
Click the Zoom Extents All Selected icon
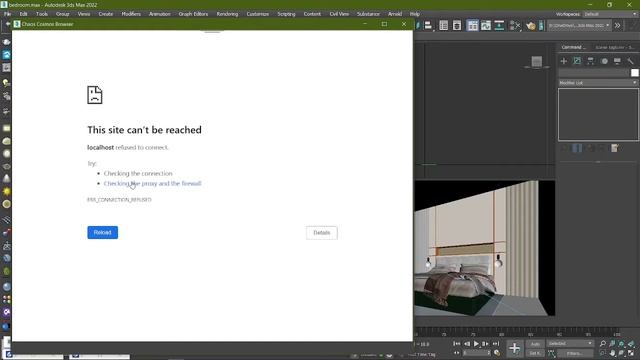click(631, 344)
